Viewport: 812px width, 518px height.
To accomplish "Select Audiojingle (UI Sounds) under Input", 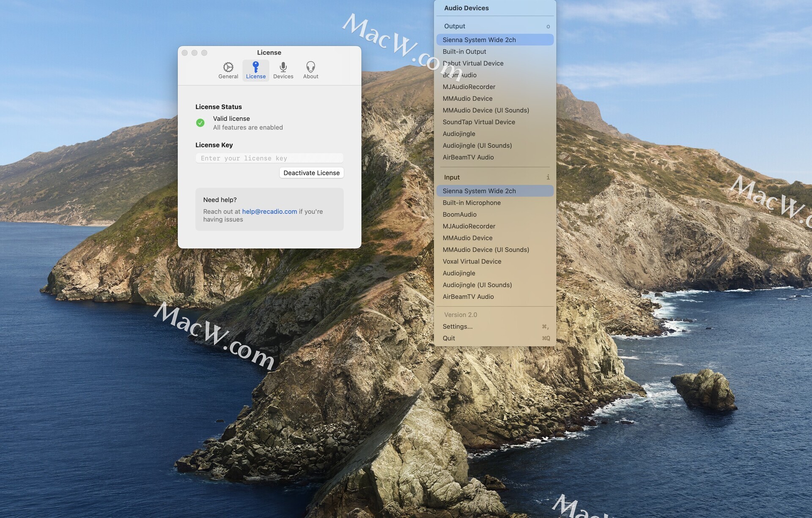I will 477,285.
